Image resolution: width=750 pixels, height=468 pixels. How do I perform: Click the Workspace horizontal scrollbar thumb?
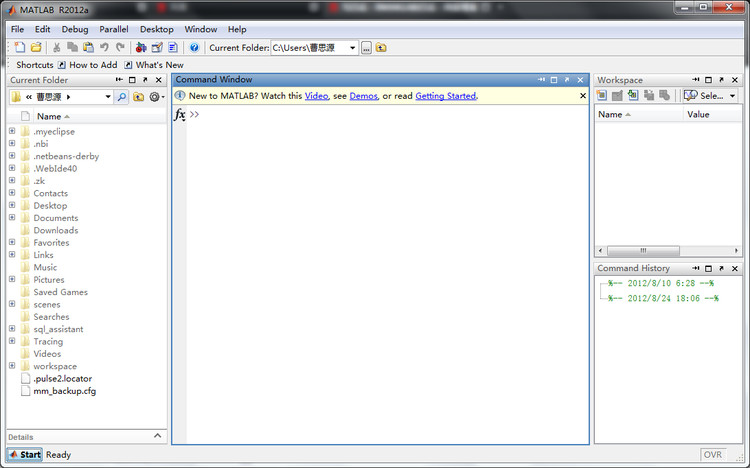click(643, 250)
